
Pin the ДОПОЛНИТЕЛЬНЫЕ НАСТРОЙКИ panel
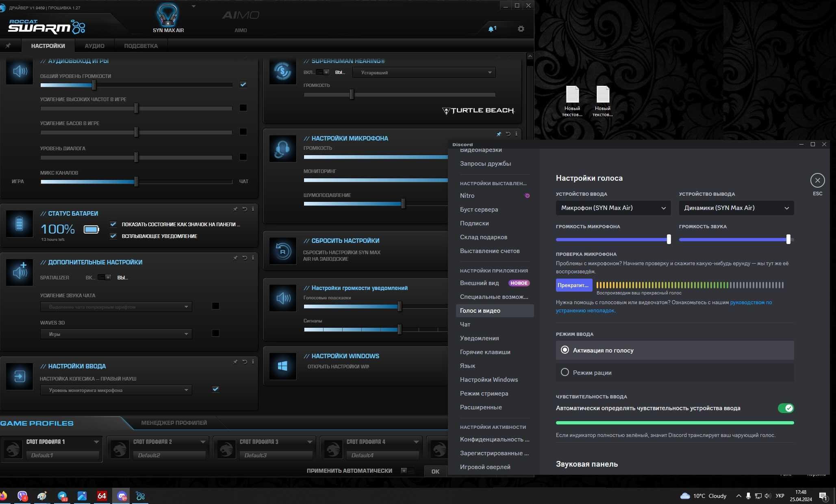click(x=235, y=257)
